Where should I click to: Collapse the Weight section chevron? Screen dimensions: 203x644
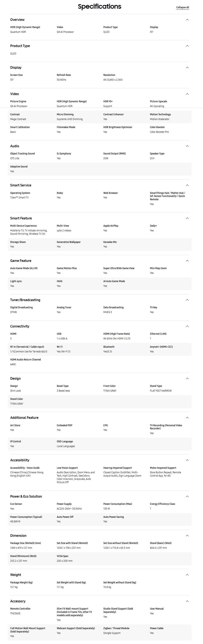tap(187, 575)
